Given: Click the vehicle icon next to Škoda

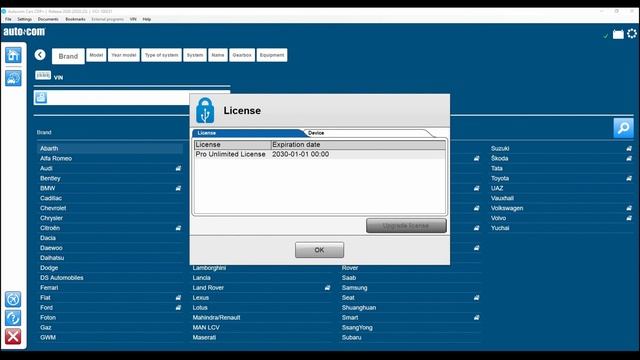Looking at the screenshot, I should 629,158.
